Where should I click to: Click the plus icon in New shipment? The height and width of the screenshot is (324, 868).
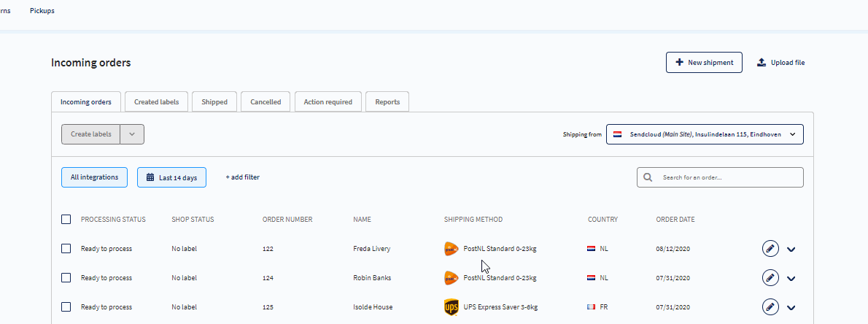click(679, 63)
